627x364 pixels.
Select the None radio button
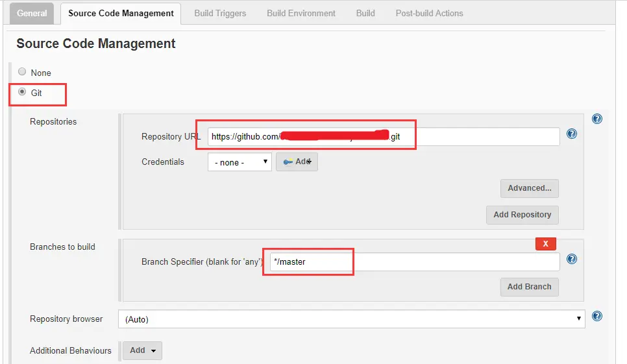pyautogui.click(x=23, y=72)
